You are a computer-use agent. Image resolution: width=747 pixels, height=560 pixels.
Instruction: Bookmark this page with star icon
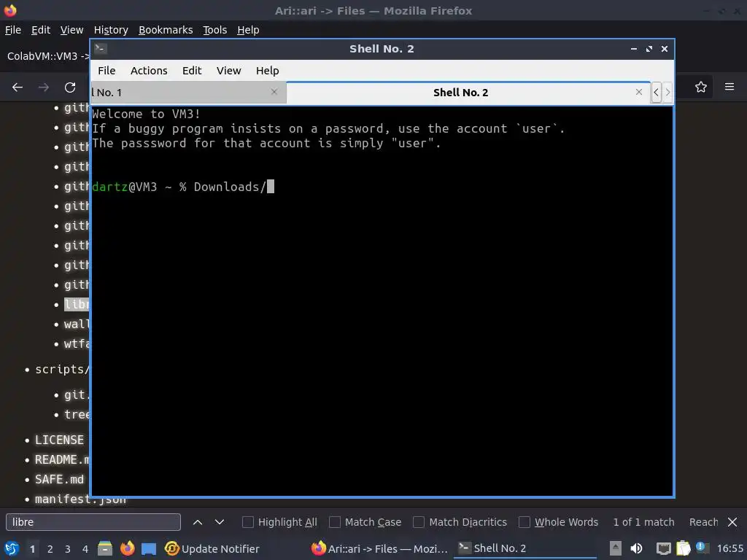tap(701, 87)
